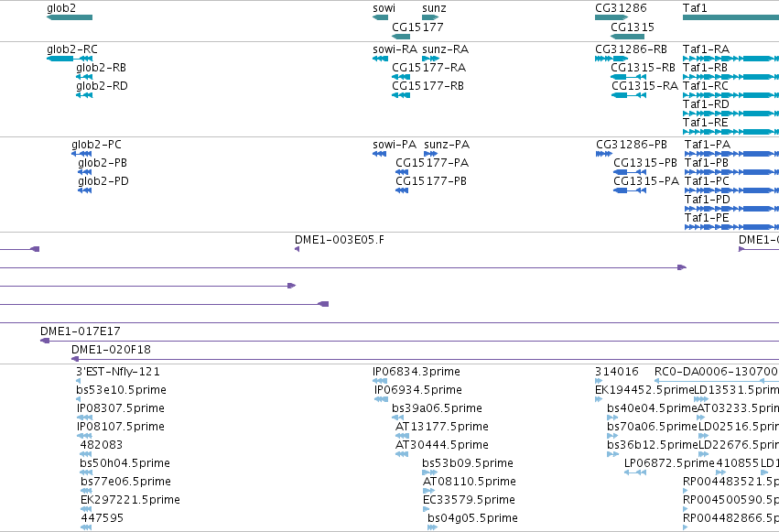Select the Taf1-RB transcript

(705, 68)
